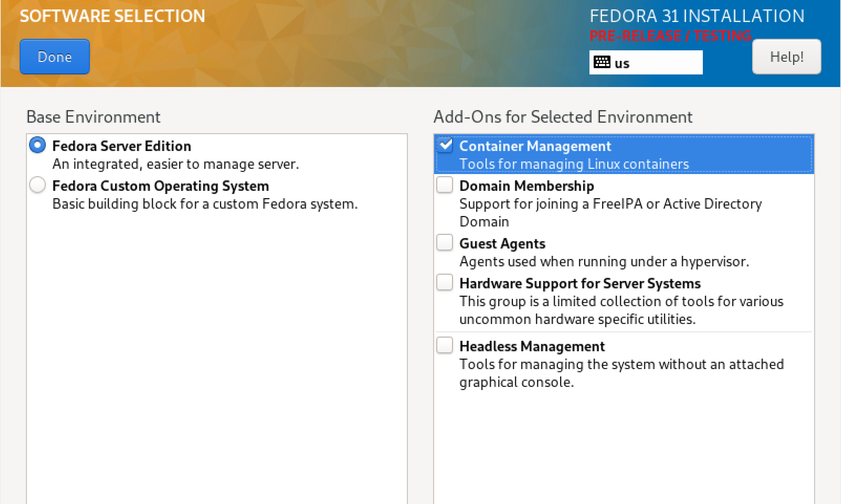Click Hardware Support for Server Systems title
Screen dimensions: 841x504
580,283
